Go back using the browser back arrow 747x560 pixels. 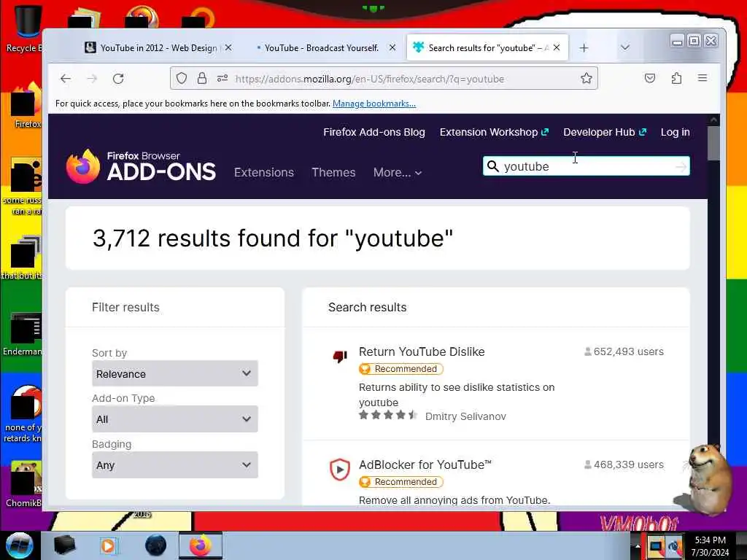[x=66, y=79]
